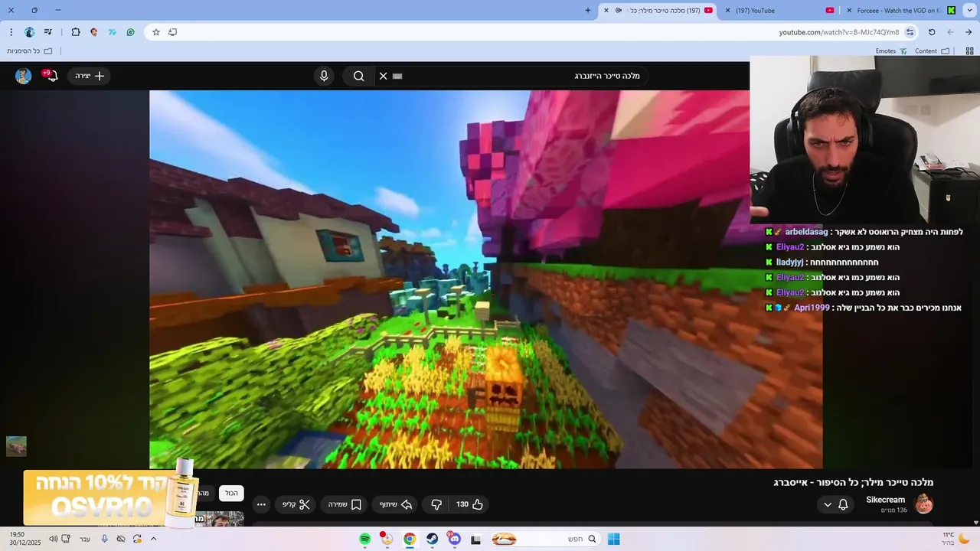Click the קליפ clip button
The width and height of the screenshot is (980, 551).
pos(296,504)
